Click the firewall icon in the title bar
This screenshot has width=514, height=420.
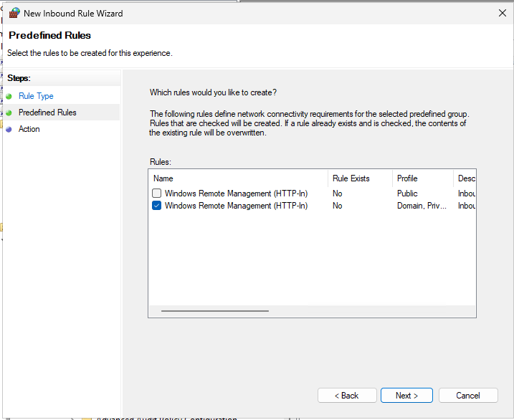tap(14, 13)
